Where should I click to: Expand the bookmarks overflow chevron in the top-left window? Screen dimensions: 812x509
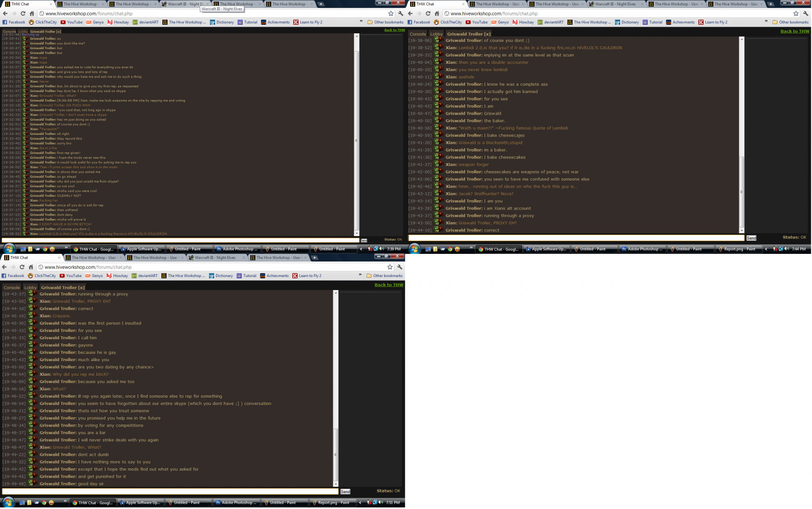(x=361, y=22)
